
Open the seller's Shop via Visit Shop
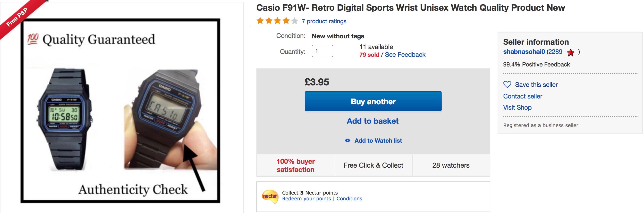click(x=517, y=107)
